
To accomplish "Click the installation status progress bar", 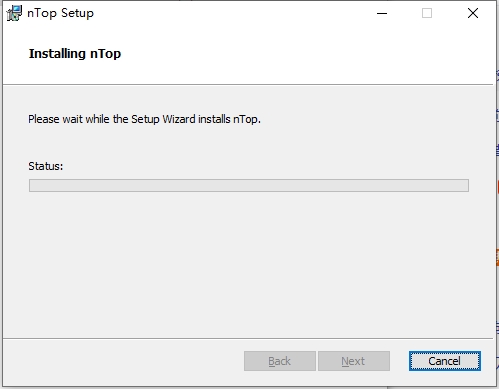I will click(249, 185).
